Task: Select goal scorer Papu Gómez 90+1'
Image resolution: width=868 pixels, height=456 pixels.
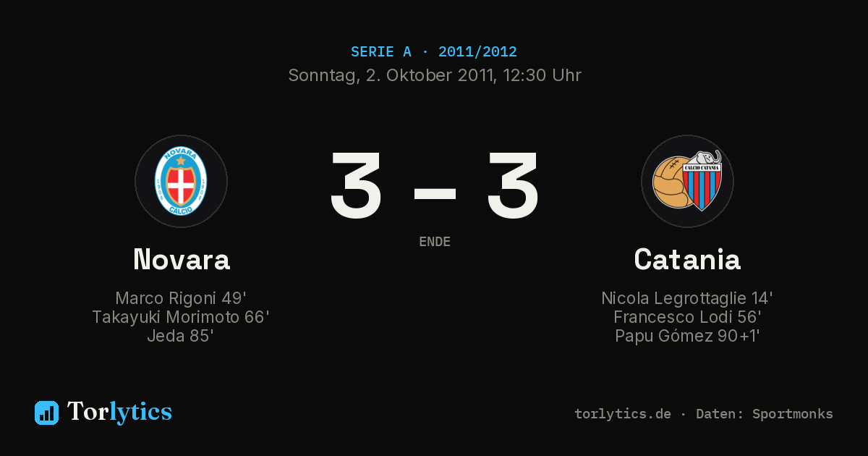Action: tap(687, 336)
